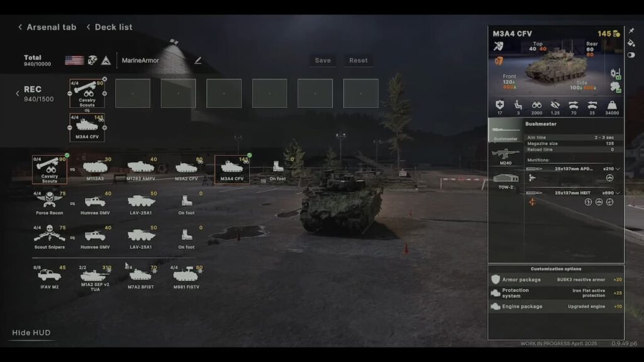
Task: Toggle the switch right of unit panel
Action: [x=631, y=55]
